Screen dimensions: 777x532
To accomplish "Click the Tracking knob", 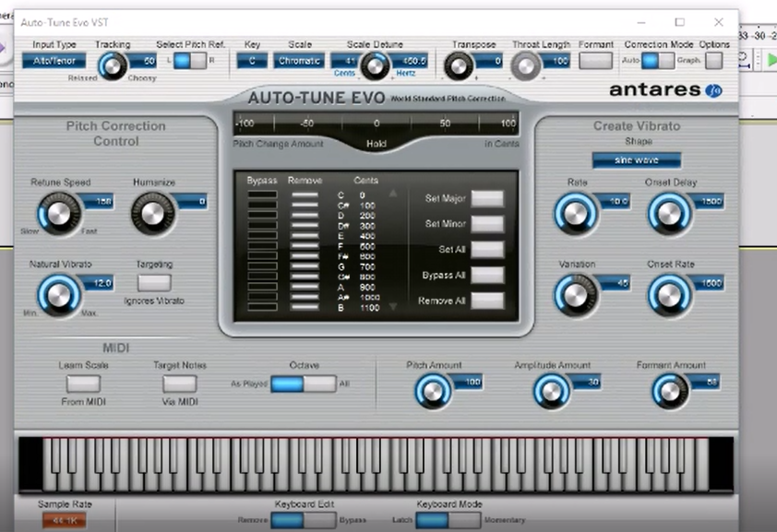I will pos(113,65).
